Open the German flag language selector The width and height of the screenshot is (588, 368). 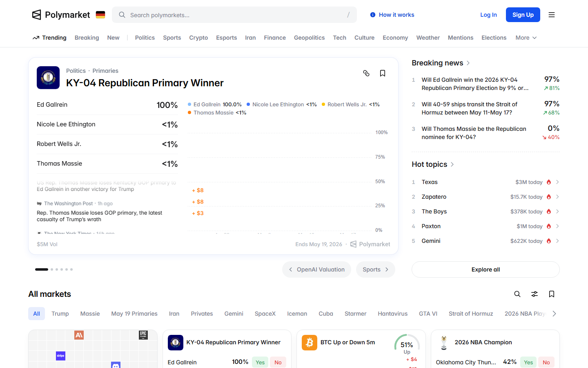[x=100, y=15]
